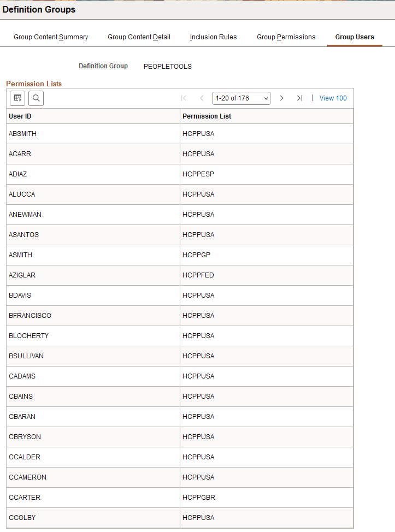Click the View 100 link

coord(333,98)
